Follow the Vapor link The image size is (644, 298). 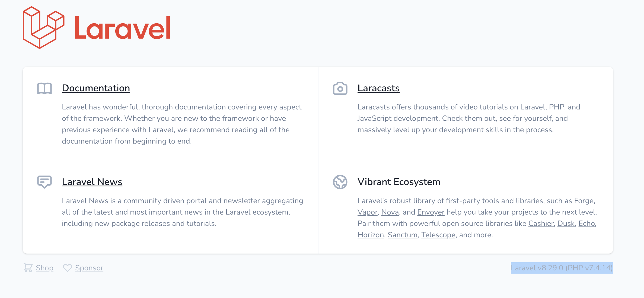coord(367,212)
